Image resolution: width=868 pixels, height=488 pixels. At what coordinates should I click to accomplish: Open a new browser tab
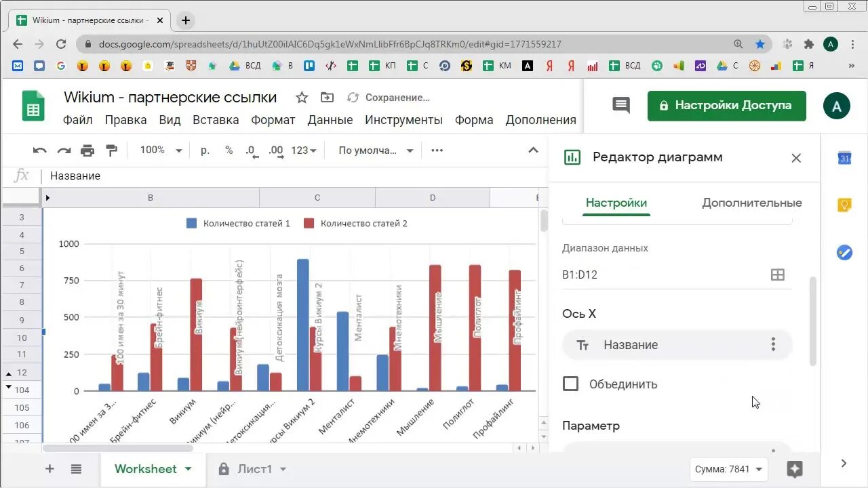186,20
